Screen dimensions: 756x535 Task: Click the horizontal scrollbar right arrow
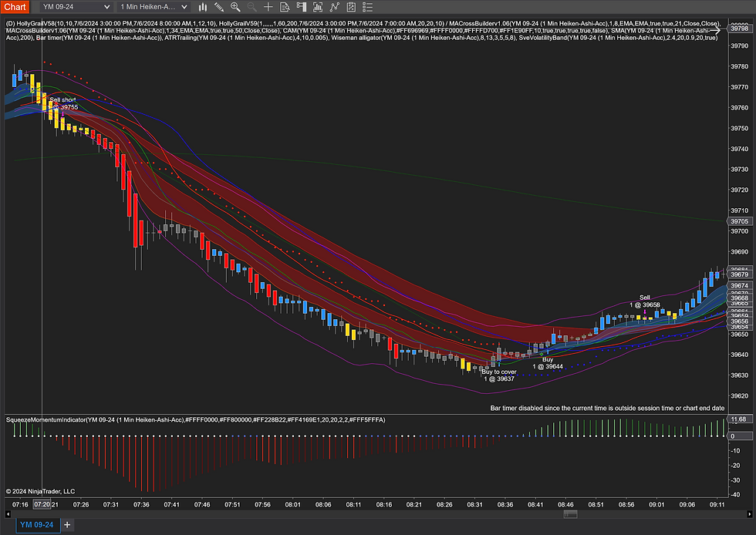[x=749, y=514]
